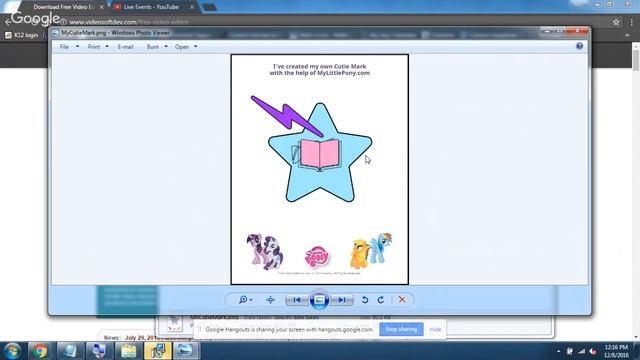Click the browser vertical scrollbar thumb
Image resolution: width=640 pixels, height=360 pixels.
click(x=636, y=60)
